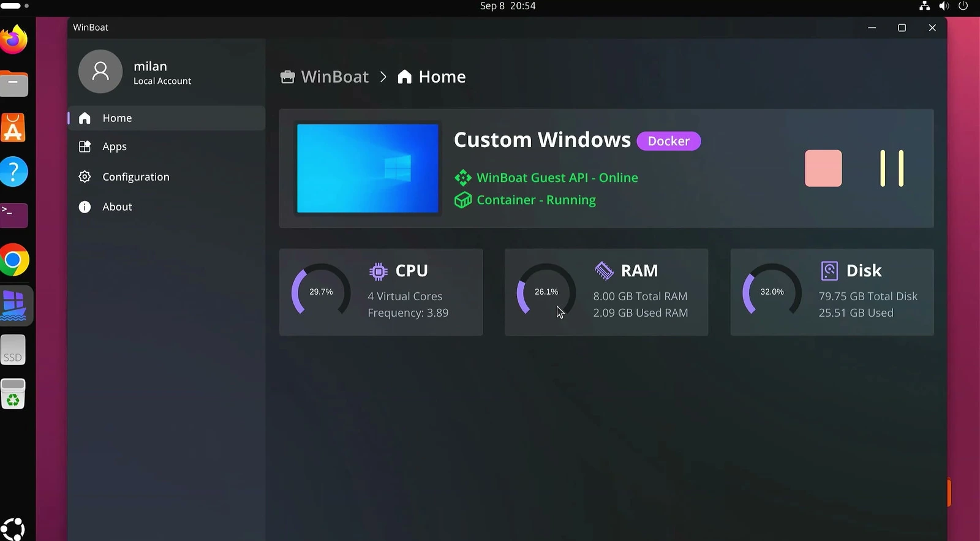
Task: Click the volume icon in top bar
Action: [x=944, y=6]
